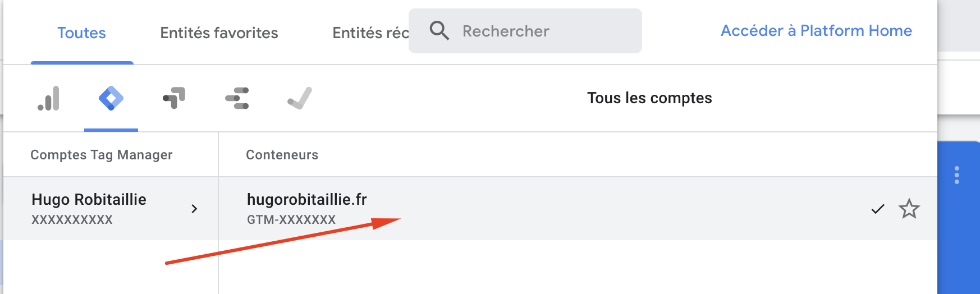Viewport: 980px width, 294px height.
Task: Select the partially hidden Entités récentes tab
Action: click(369, 33)
